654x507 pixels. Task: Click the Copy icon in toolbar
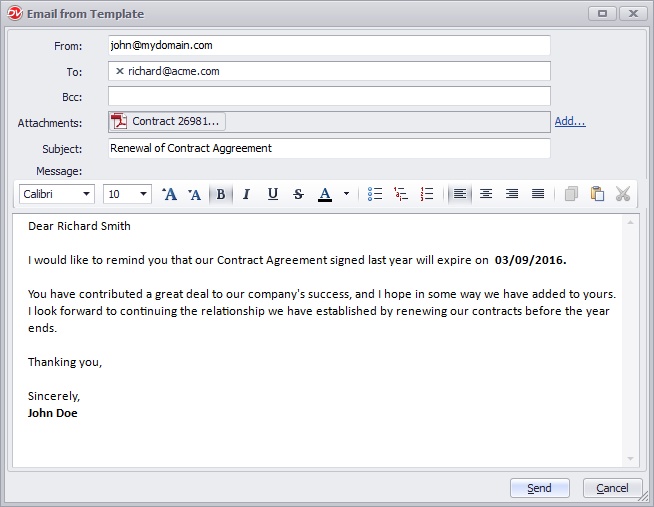pyautogui.click(x=571, y=194)
